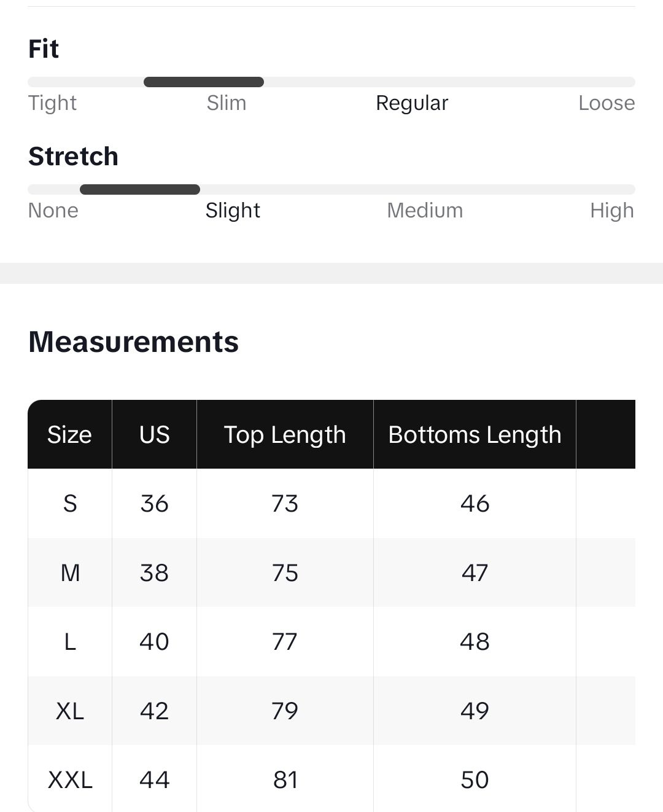Click the US column header
This screenshot has width=663, height=812.
pyautogui.click(x=154, y=435)
